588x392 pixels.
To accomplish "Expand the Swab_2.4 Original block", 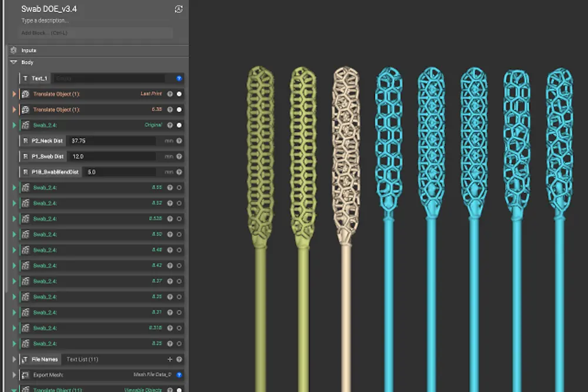I will 14,125.
